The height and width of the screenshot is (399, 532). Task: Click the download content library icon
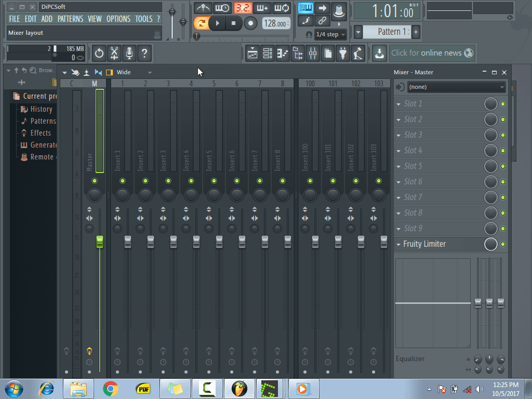tap(379, 54)
